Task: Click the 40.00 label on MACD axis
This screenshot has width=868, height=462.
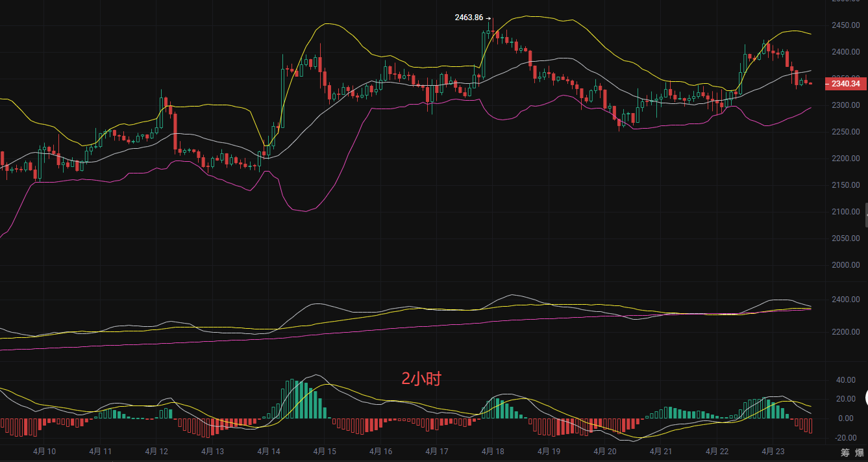Action: click(x=845, y=379)
